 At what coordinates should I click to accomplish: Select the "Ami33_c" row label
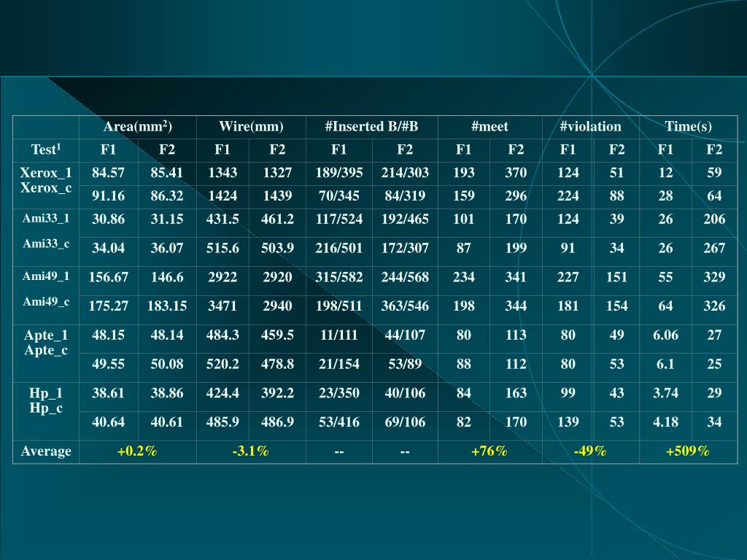tap(46, 244)
